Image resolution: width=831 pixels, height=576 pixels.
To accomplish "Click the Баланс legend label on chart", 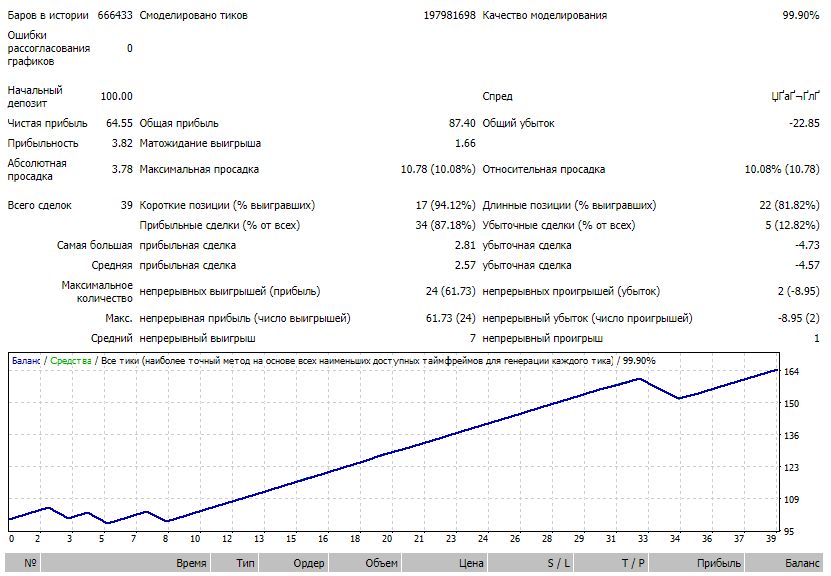I will (x=26, y=361).
